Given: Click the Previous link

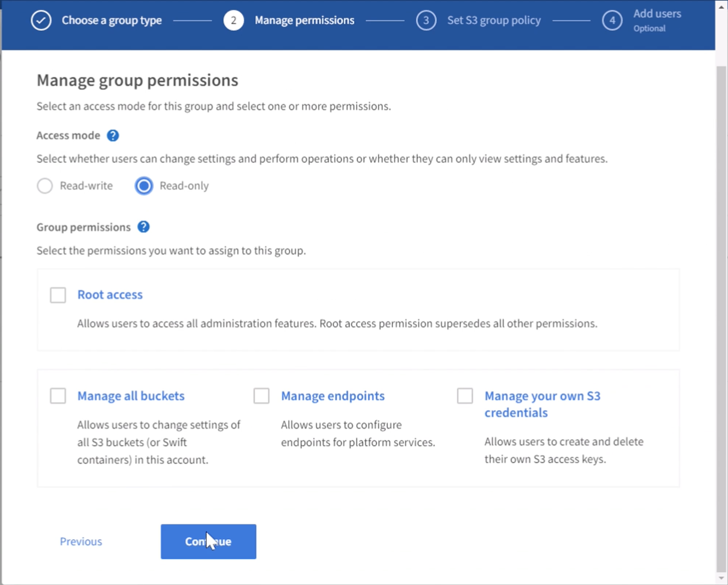Looking at the screenshot, I should [80, 542].
